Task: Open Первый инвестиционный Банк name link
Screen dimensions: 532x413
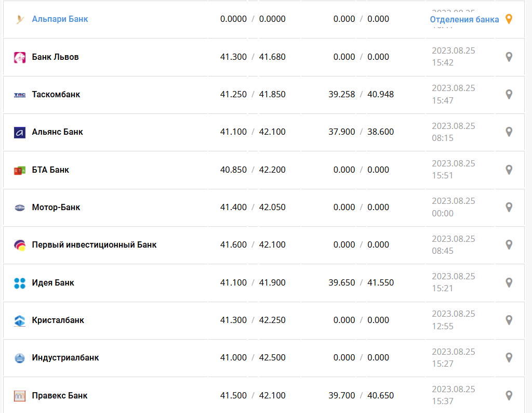Action: pos(94,244)
